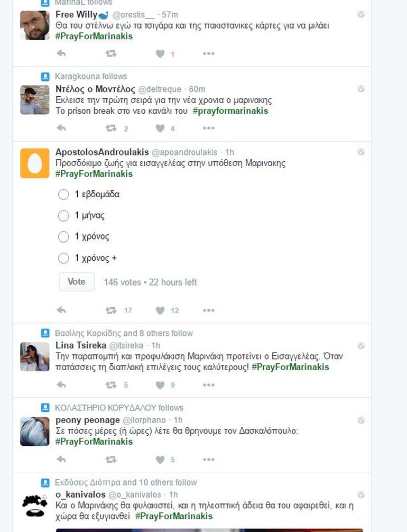This screenshot has width=407, height=532.
Task: Select the "1 μήνας" poll option
Action: tap(63, 216)
